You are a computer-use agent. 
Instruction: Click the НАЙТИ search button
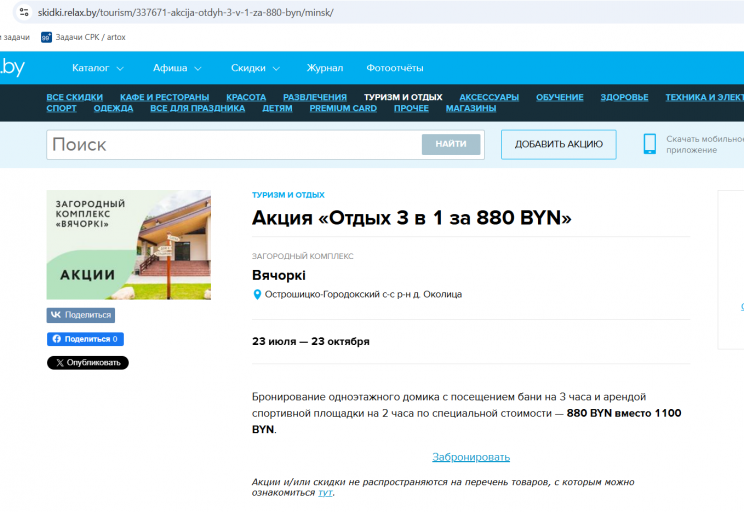451,144
